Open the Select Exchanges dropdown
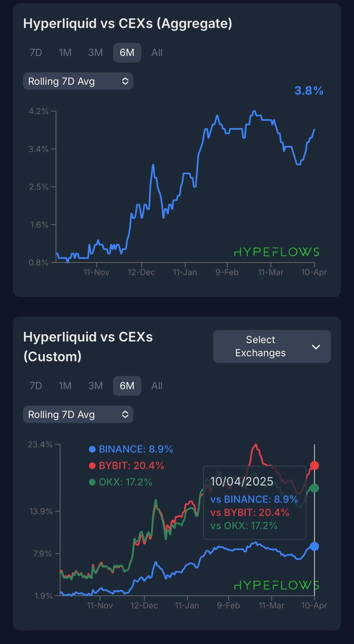The height and width of the screenshot is (644, 354). (x=272, y=346)
